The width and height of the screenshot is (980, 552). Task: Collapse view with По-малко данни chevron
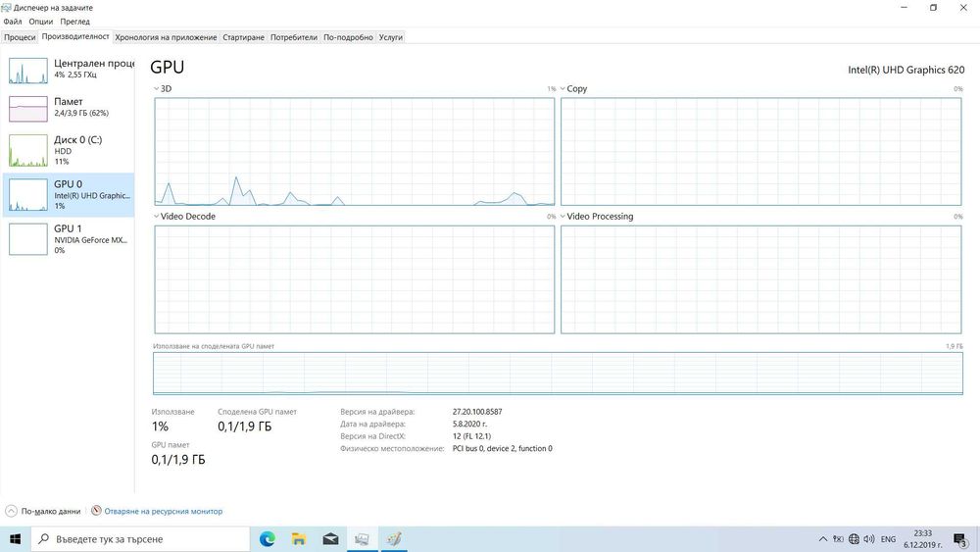[11, 511]
